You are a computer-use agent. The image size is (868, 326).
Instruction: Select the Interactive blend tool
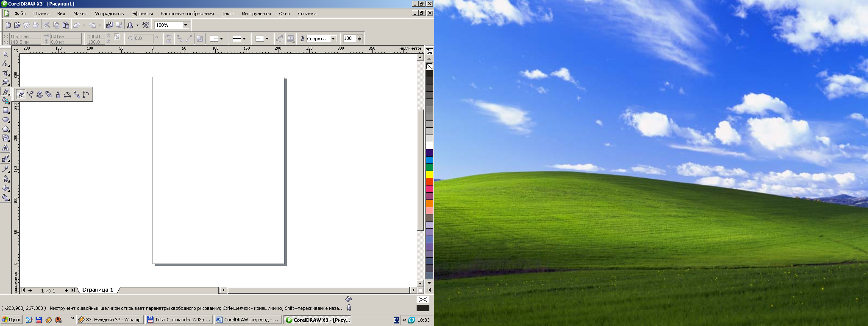[x=6, y=158]
